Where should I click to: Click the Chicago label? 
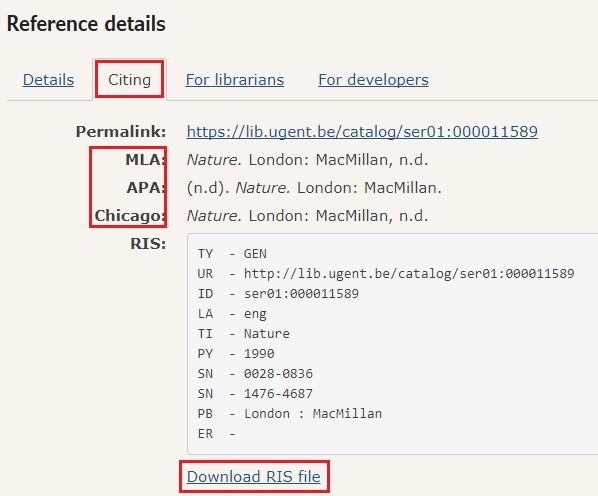click(130, 216)
